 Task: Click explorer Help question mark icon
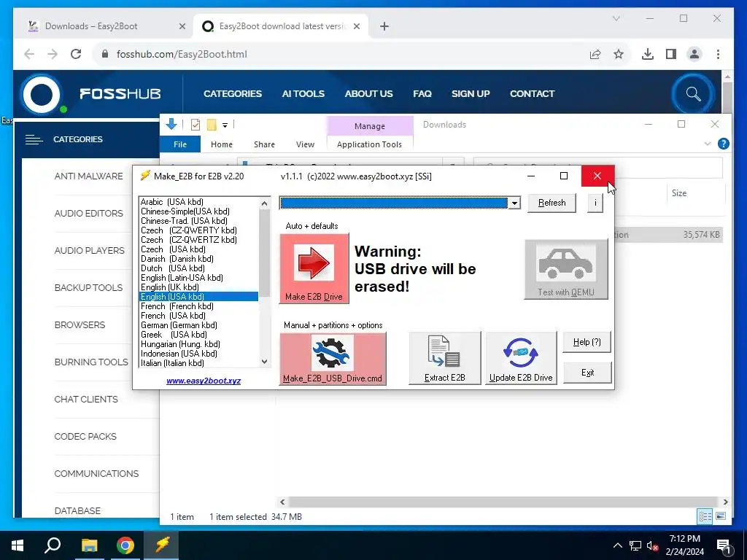(723, 144)
